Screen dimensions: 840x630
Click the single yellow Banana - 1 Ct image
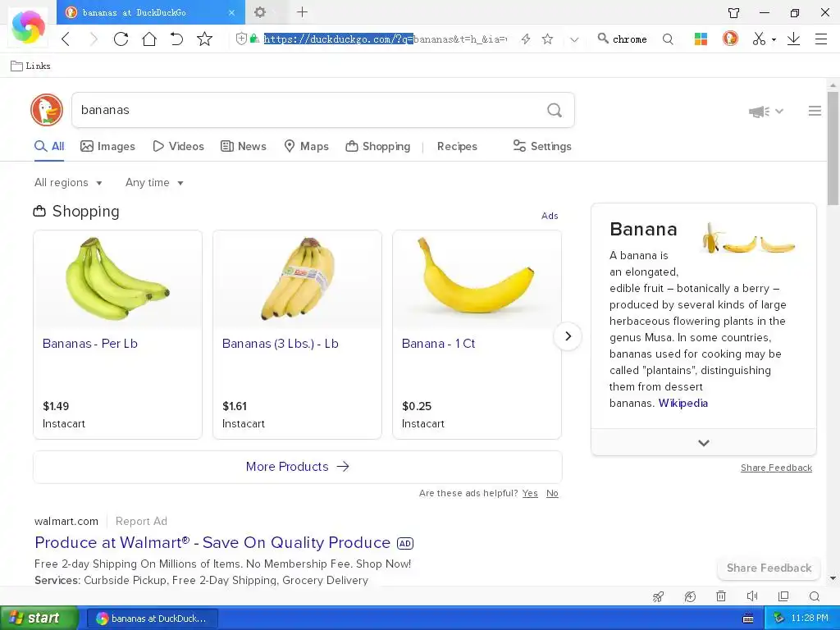pyautogui.click(x=477, y=280)
